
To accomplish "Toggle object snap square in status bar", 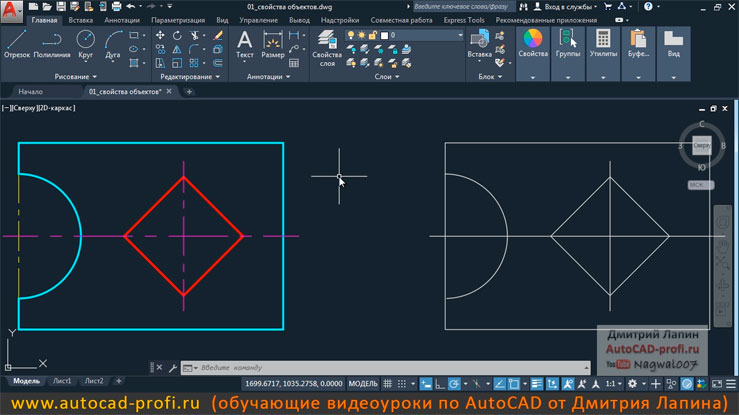I will [514, 384].
